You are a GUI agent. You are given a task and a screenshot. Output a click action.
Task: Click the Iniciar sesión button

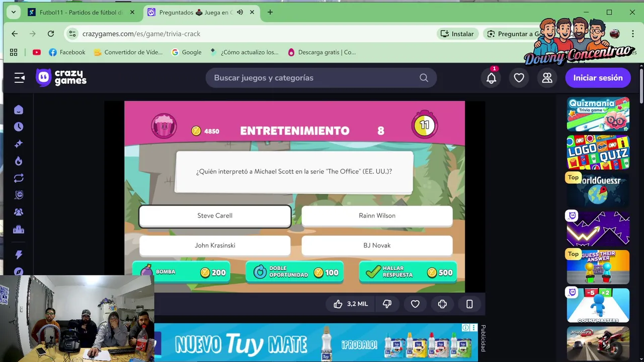point(598,78)
